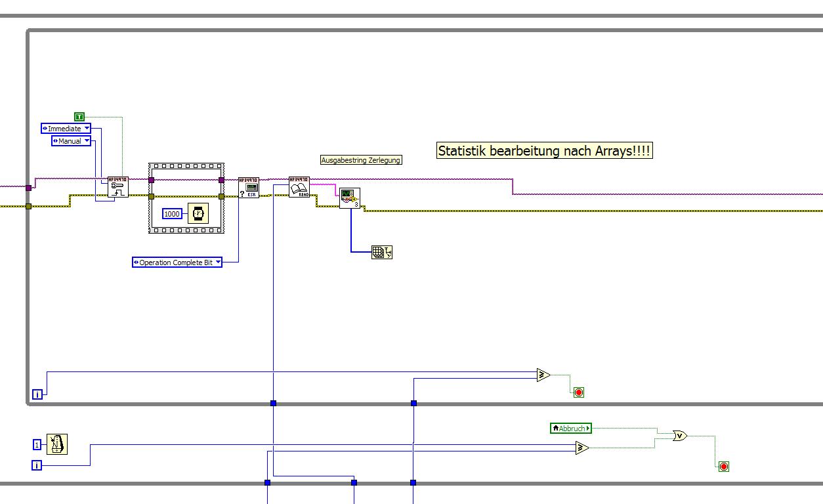Open the Immediate enum constant dropdown
Image resolution: width=823 pixels, height=504 pixels.
pos(87,129)
